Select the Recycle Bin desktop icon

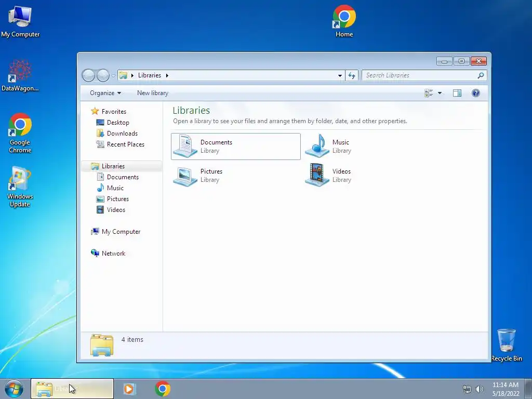tap(507, 345)
